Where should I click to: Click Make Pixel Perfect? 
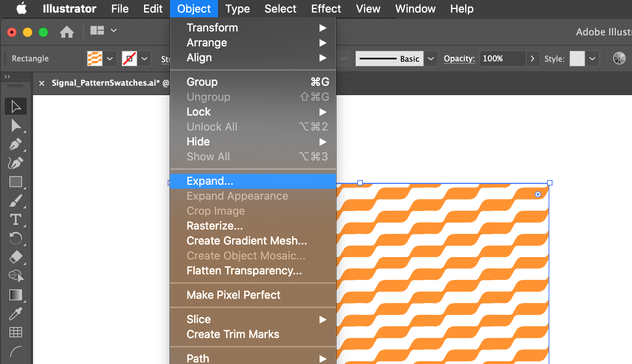[x=233, y=295]
